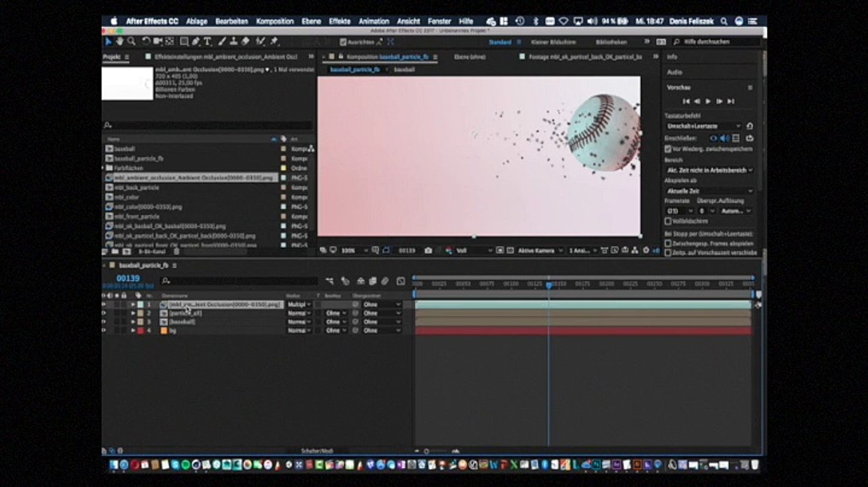Jump to last frame in Vorschau panel
The height and width of the screenshot is (487, 868).
point(731,101)
